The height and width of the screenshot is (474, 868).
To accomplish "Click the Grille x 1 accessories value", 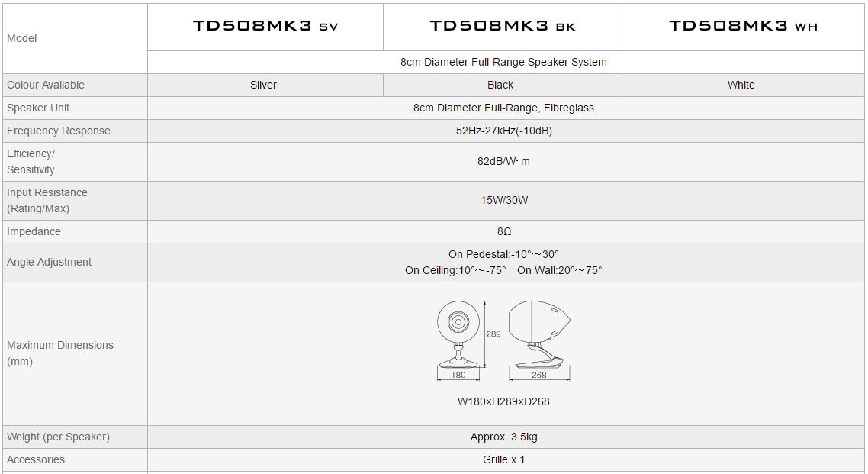I will tap(503, 459).
